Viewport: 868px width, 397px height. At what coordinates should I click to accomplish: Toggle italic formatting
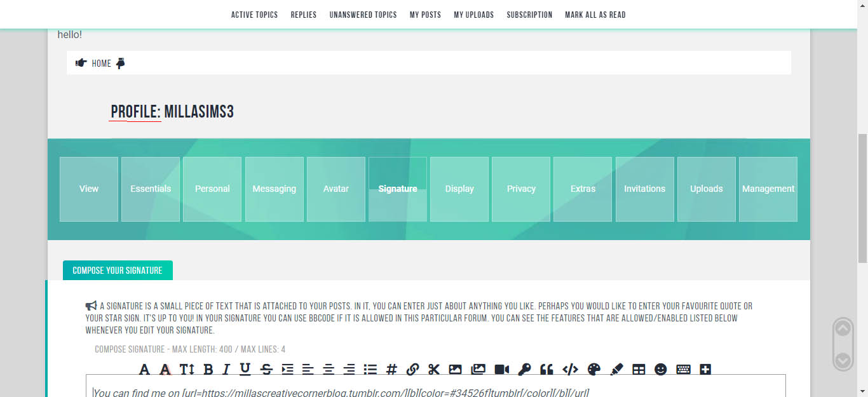(x=225, y=369)
